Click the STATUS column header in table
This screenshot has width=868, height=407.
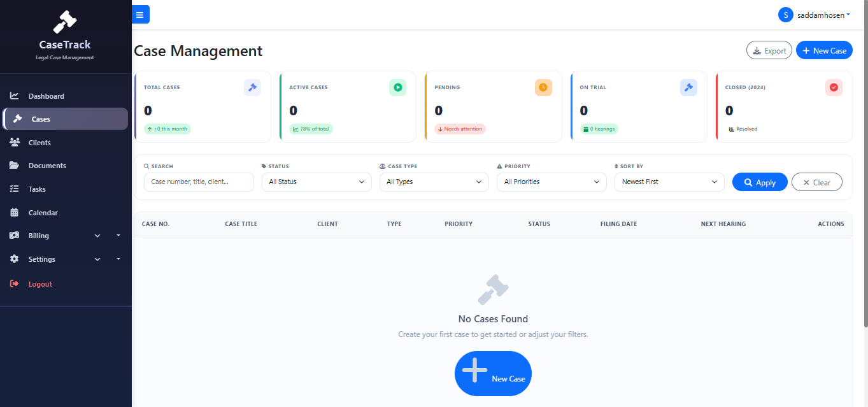(539, 224)
